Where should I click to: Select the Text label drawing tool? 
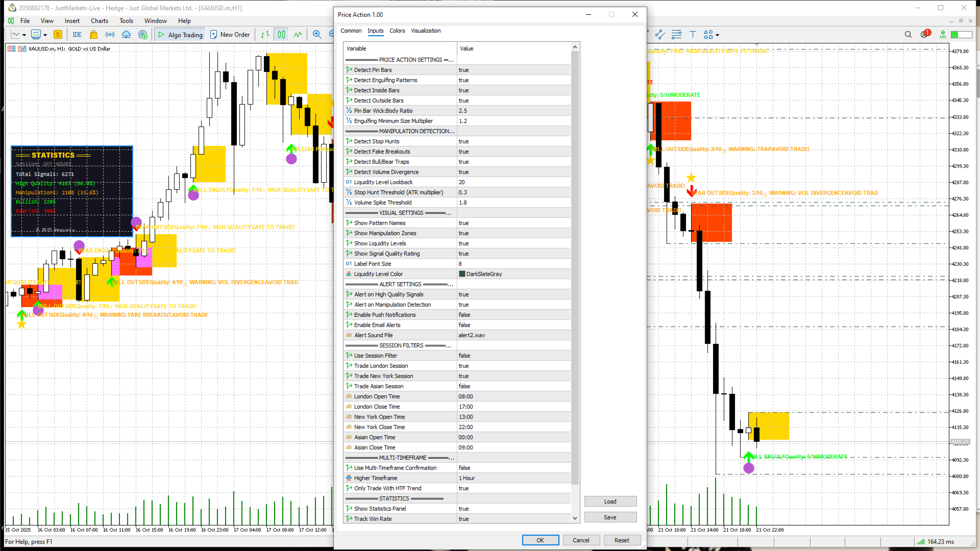click(x=693, y=35)
